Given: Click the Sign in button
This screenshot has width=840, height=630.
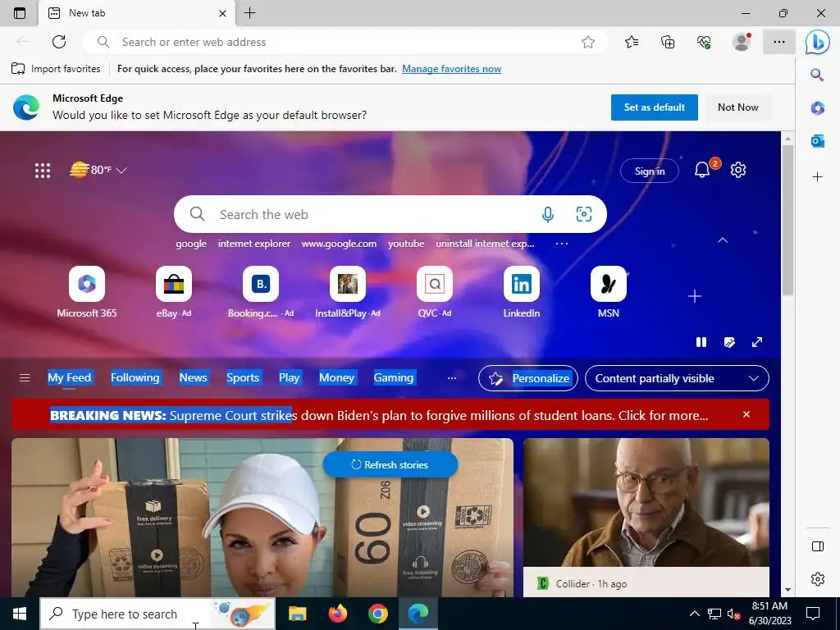Looking at the screenshot, I should point(650,171).
